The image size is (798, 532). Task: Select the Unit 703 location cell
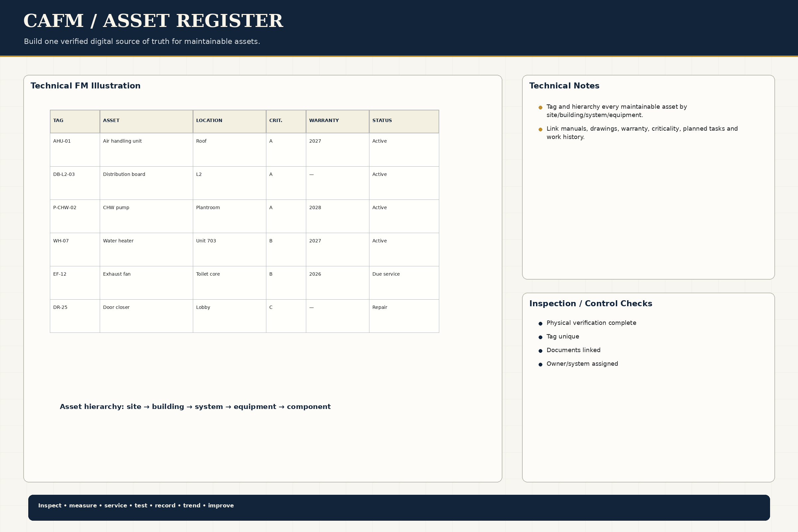click(230, 249)
